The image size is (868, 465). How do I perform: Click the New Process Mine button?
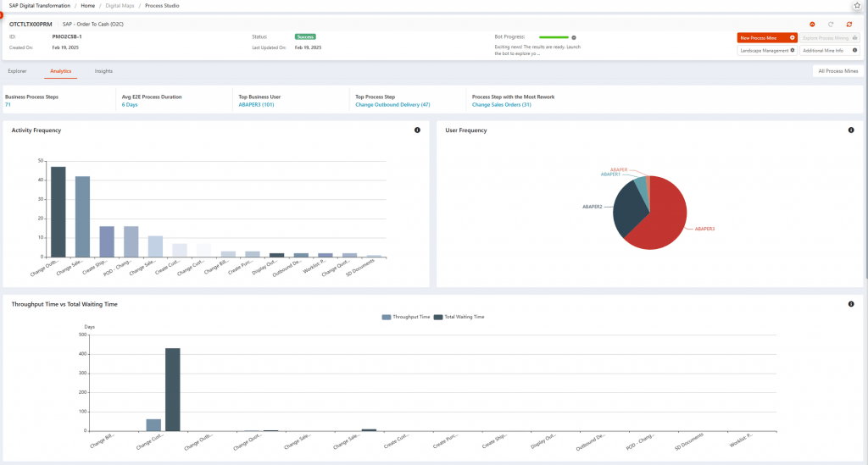coord(767,37)
